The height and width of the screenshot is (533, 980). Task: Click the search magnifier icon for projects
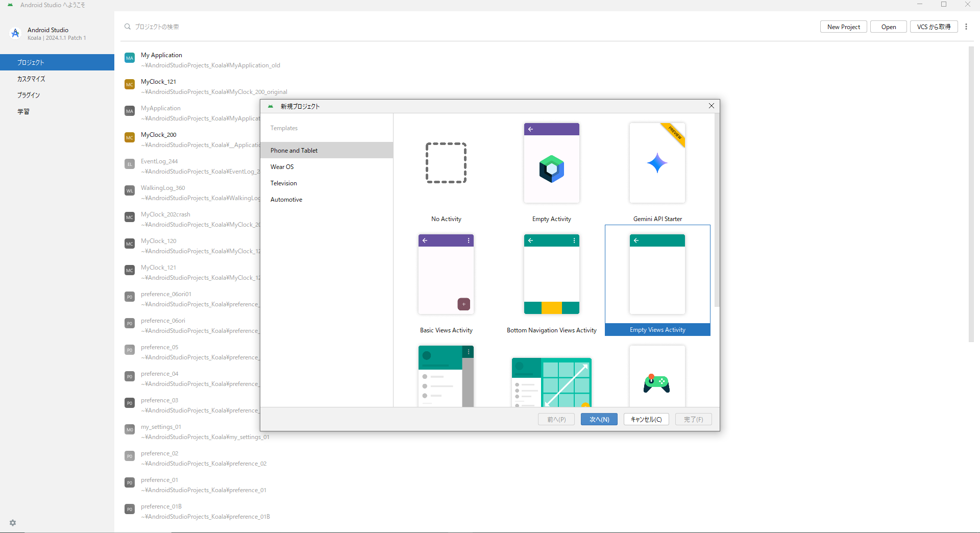coord(128,27)
